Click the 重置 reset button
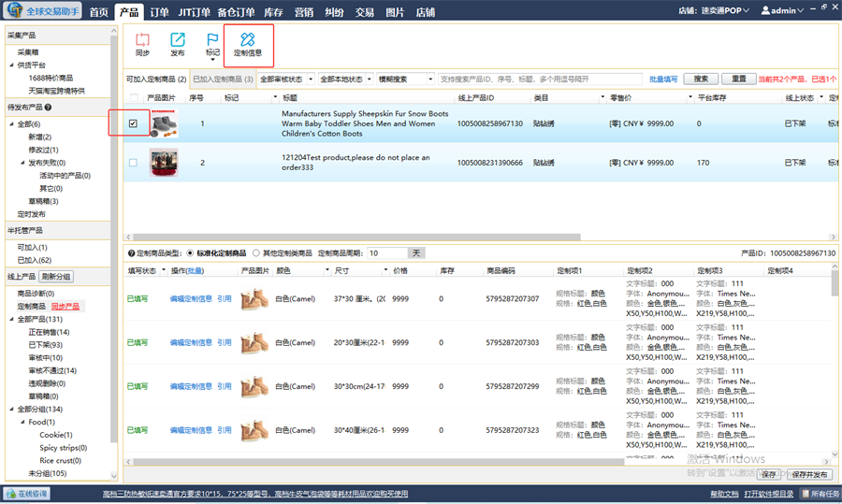Screen dimensions: 842x504 click(739, 79)
